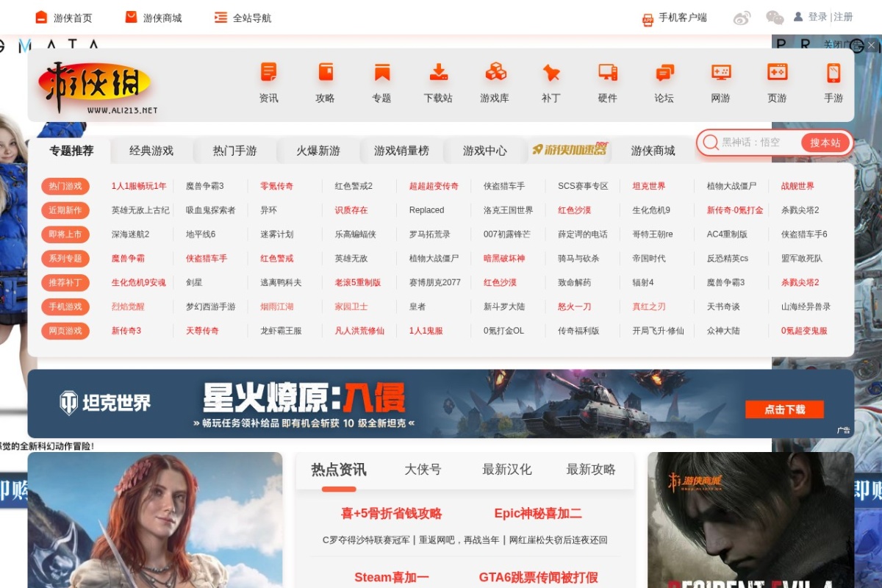Screen dimensions: 882x588
Task: Switch to 经典游戏 tab
Action: pyautogui.click(x=151, y=151)
